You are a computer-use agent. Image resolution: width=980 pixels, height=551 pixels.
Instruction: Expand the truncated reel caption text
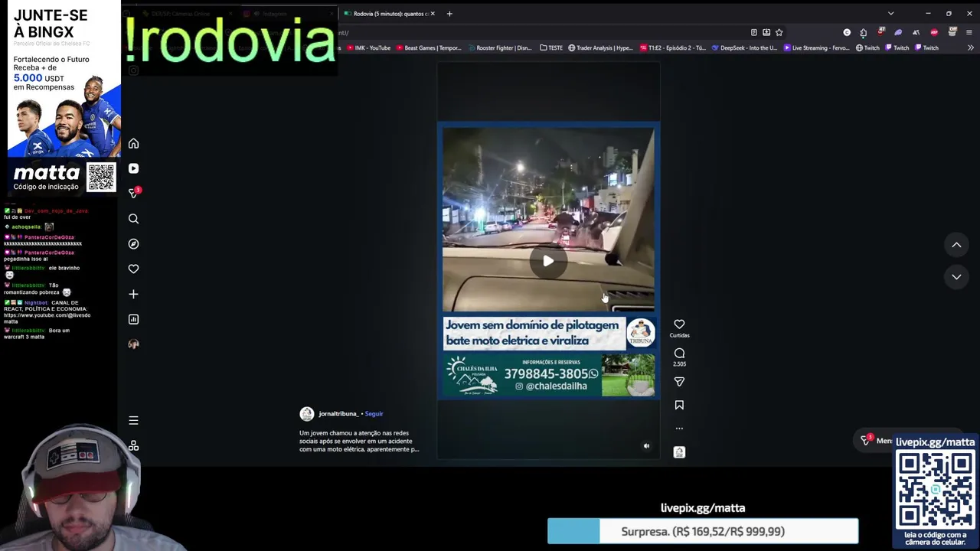(x=359, y=441)
